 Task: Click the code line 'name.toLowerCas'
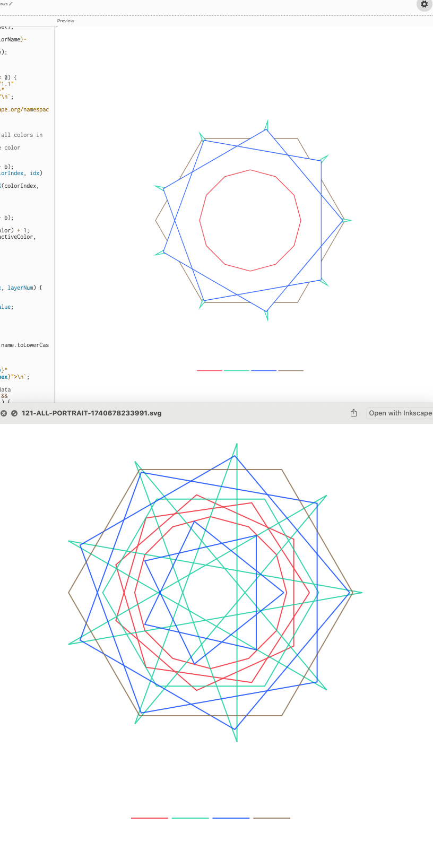[x=24, y=345]
